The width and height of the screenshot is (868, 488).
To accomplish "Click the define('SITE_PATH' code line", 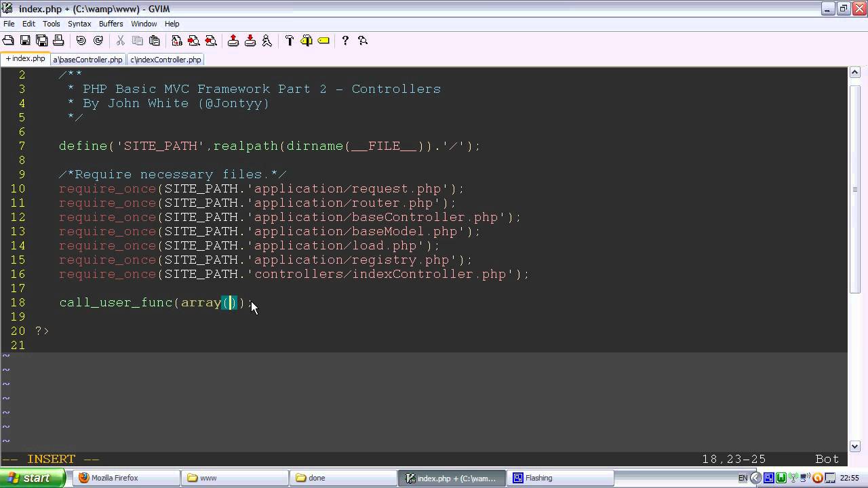I will tap(269, 146).
